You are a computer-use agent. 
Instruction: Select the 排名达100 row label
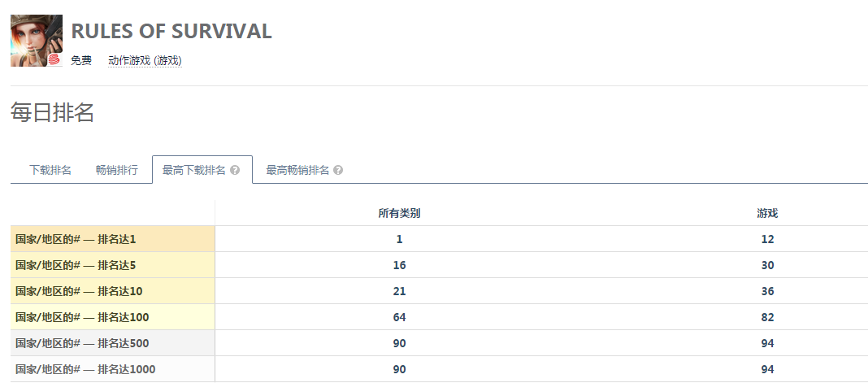coord(112,317)
